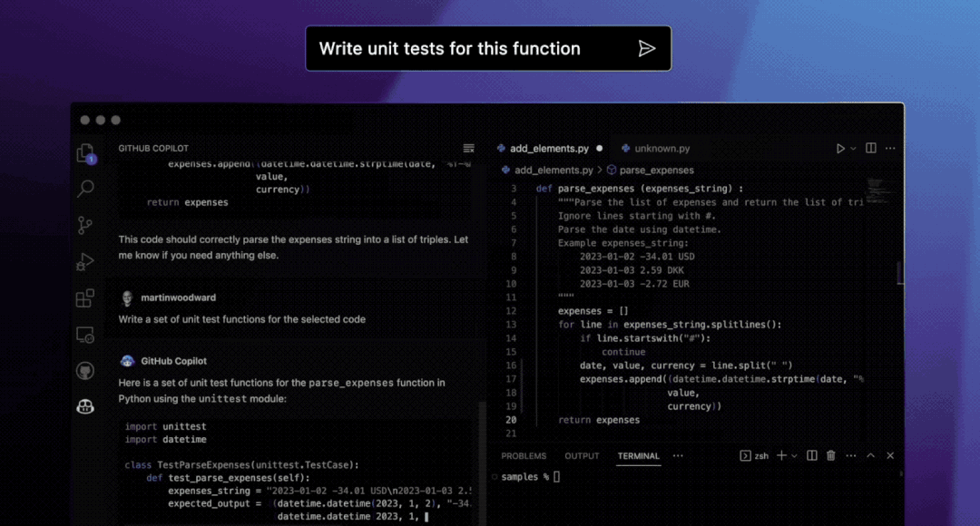Click the '2023-01-03 2.59 DKK' docstring line
Image resolution: width=980 pixels, height=526 pixels.
[632, 270]
